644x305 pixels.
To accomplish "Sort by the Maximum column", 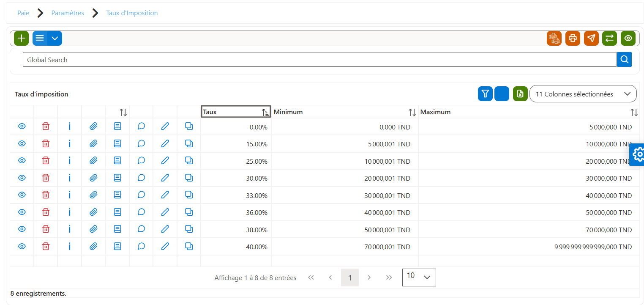I will pos(529,112).
